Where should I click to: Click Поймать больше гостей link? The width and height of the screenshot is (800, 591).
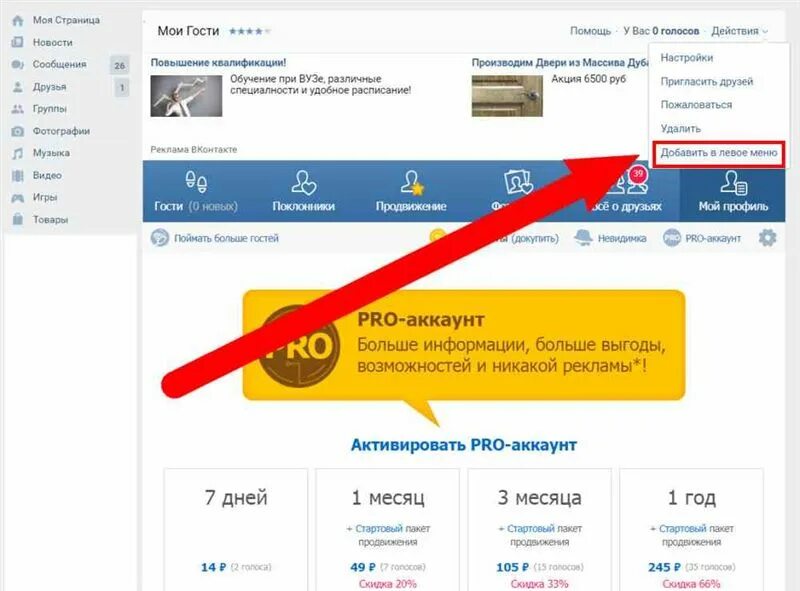pyautogui.click(x=226, y=238)
